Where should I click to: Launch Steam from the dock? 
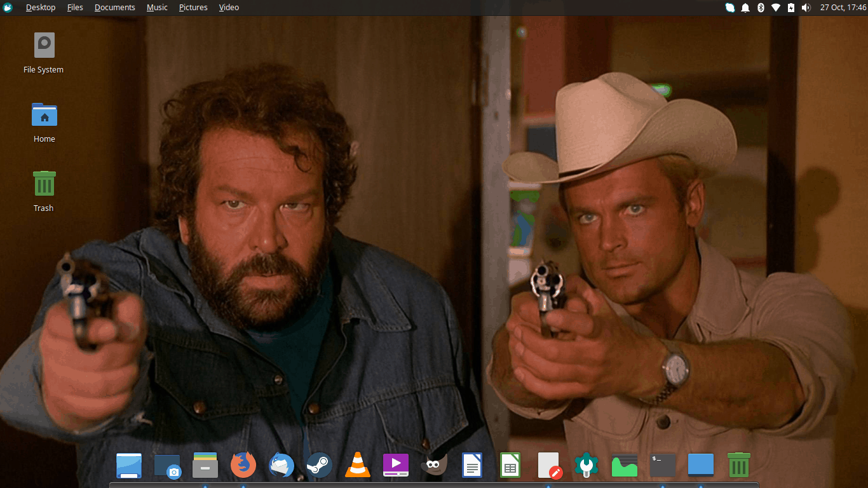320,465
